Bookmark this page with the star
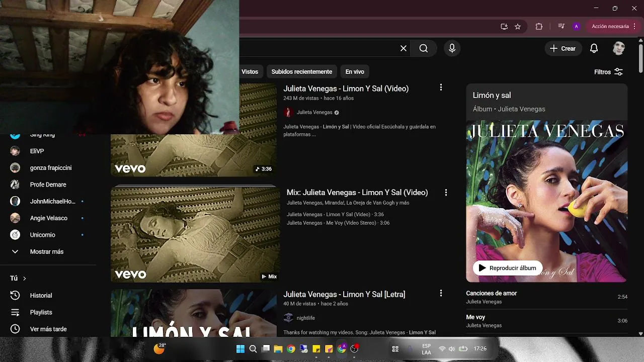This screenshot has height=362, width=644. [x=518, y=27]
